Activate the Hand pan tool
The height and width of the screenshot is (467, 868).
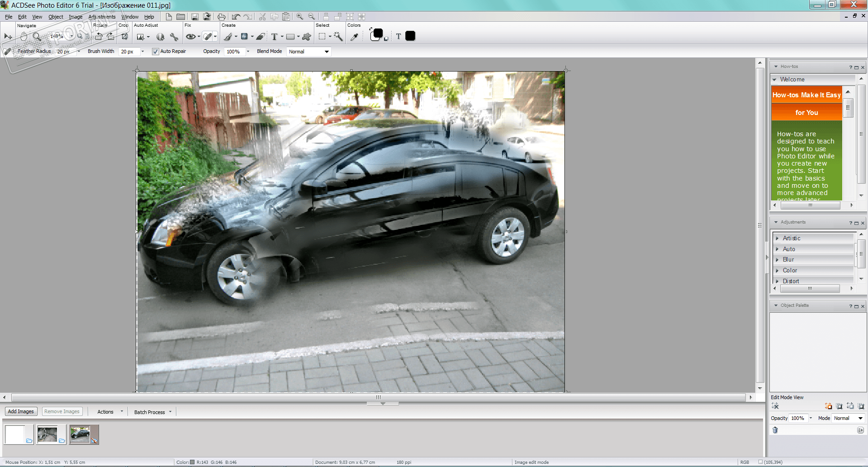click(x=24, y=37)
